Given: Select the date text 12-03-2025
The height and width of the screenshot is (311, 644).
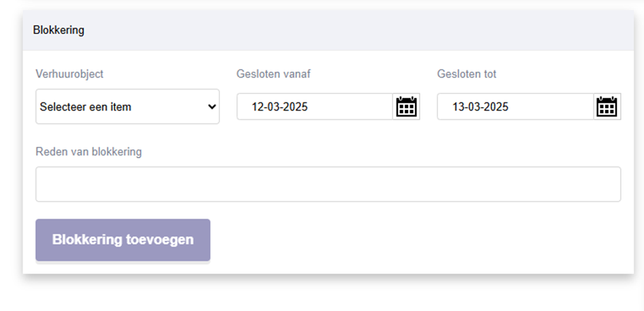Looking at the screenshot, I should pos(279,107).
